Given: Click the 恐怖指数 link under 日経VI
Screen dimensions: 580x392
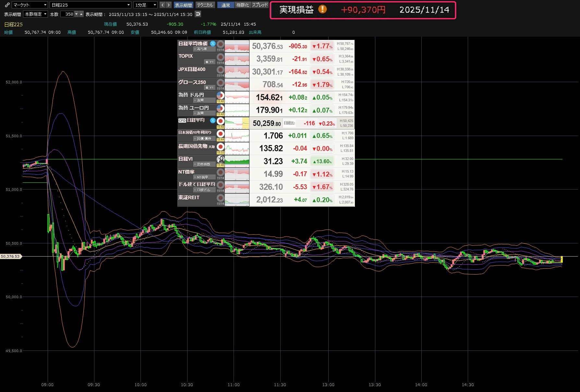Looking at the screenshot, I should [204, 165].
